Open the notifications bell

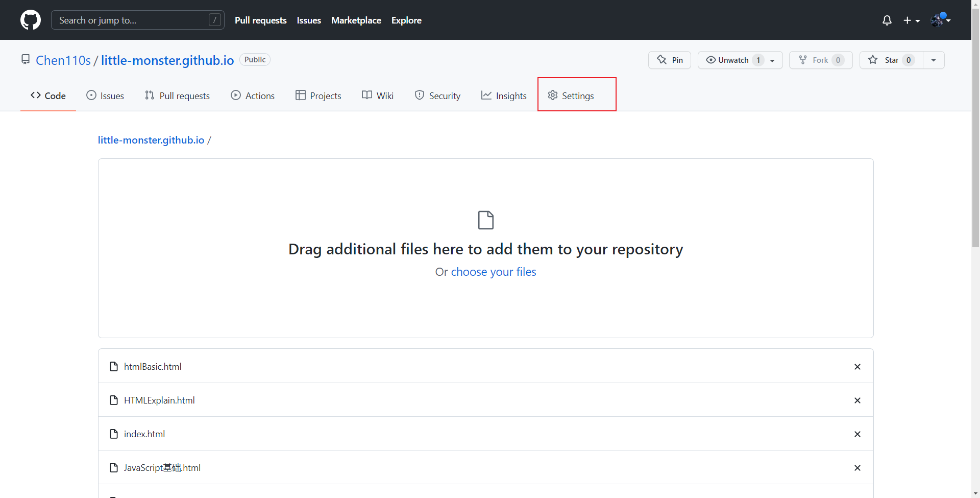coord(887,20)
